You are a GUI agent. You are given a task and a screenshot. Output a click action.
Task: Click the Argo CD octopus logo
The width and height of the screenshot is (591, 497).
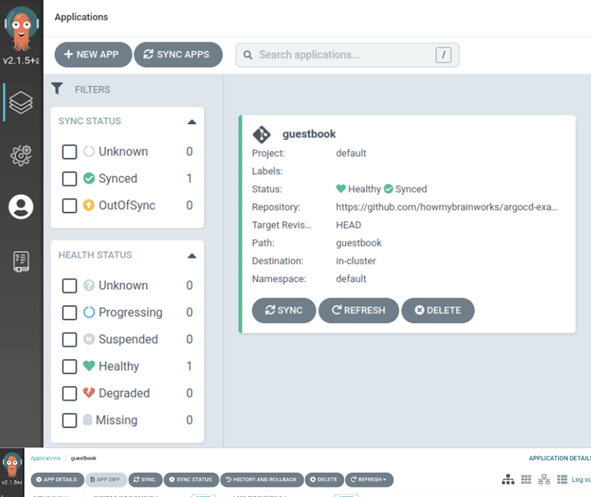21,29
